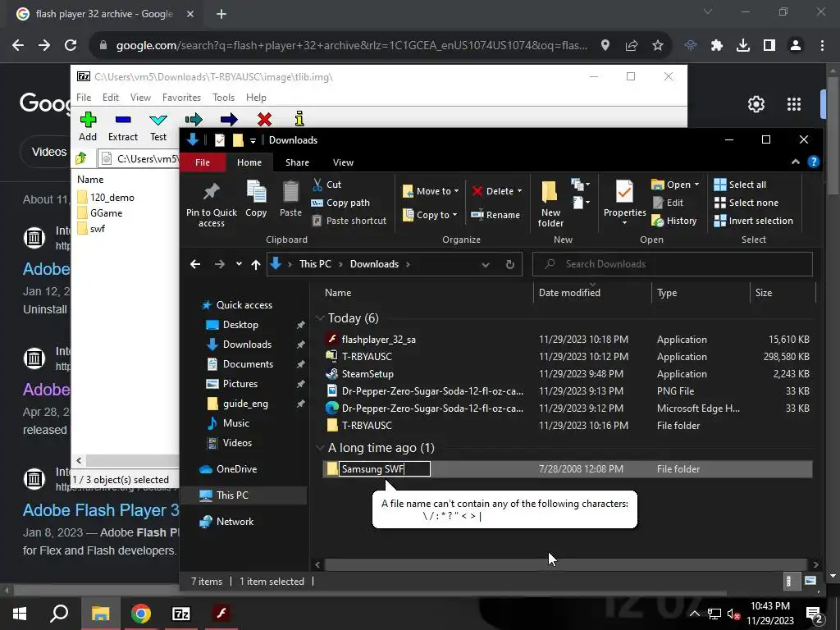840x630 pixels.
Task: Open the Move to dropdown
Action: pos(431,191)
